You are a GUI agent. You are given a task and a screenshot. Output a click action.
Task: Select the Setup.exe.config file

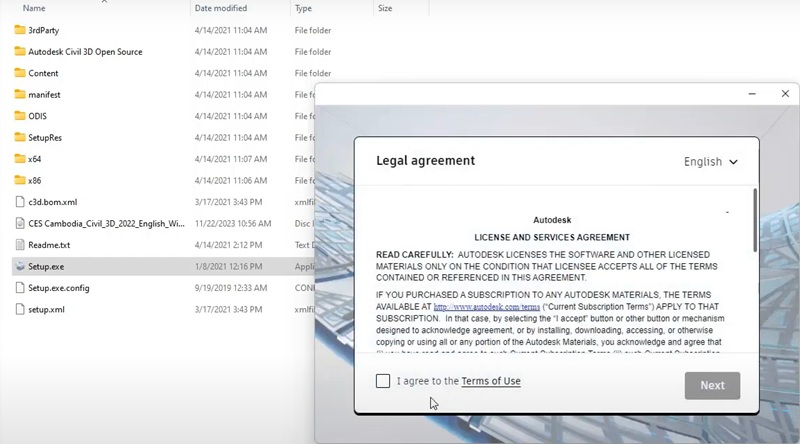tap(58, 288)
